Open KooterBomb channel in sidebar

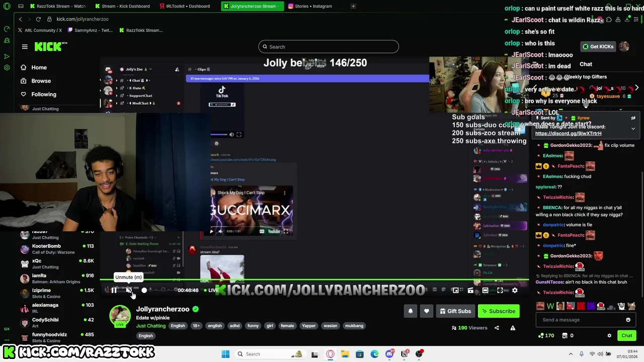tap(57, 249)
